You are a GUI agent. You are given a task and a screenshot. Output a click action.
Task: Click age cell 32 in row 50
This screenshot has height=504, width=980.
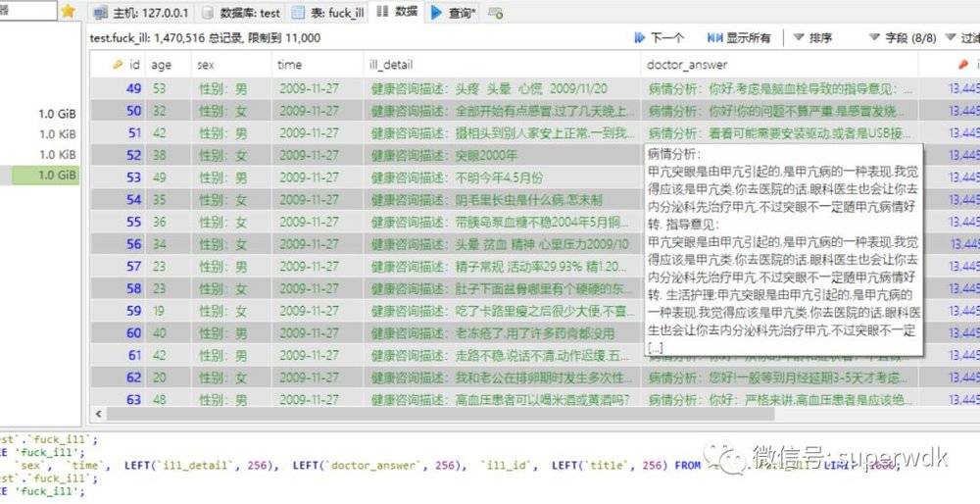[x=169, y=111]
